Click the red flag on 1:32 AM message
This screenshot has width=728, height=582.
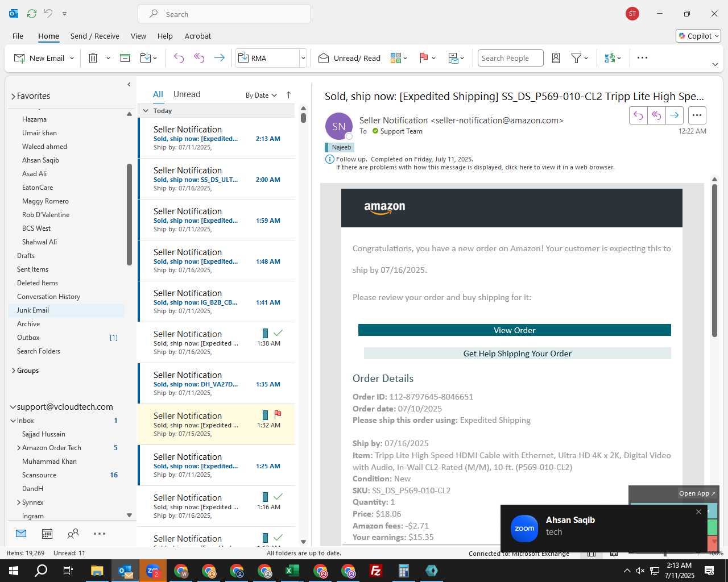pos(278,415)
